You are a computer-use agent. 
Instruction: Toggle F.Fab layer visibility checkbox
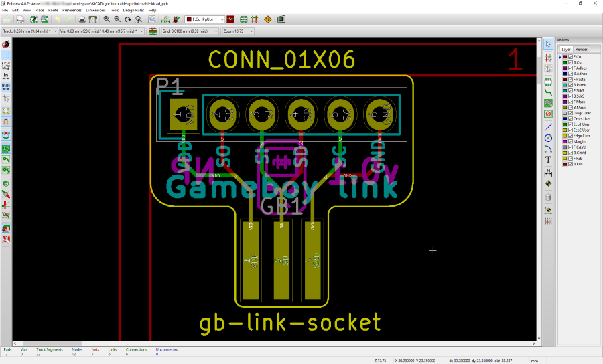click(570, 158)
